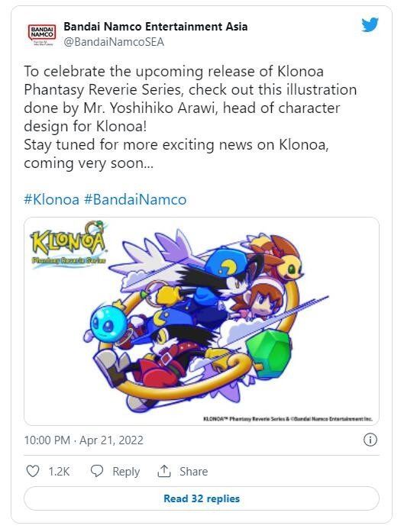
Task: Open the Klonoa illustration image
Action: (x=202, y=321)
